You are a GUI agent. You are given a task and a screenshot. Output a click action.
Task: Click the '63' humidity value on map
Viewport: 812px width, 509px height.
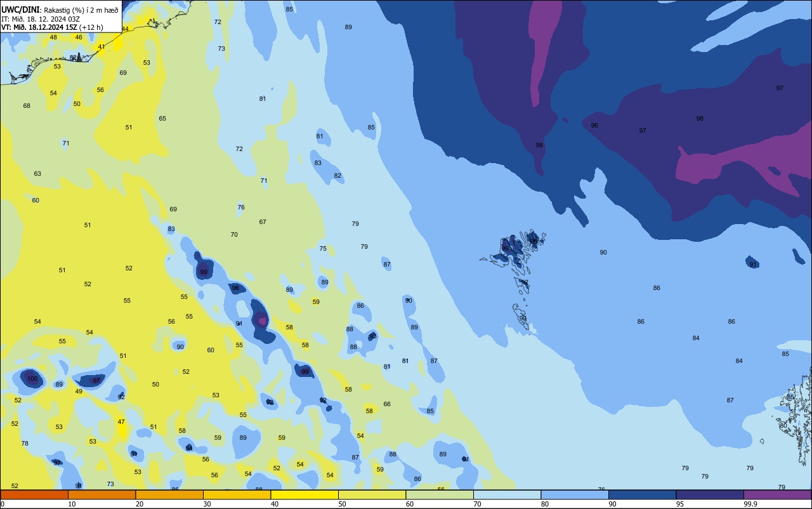tap(37, 173)
